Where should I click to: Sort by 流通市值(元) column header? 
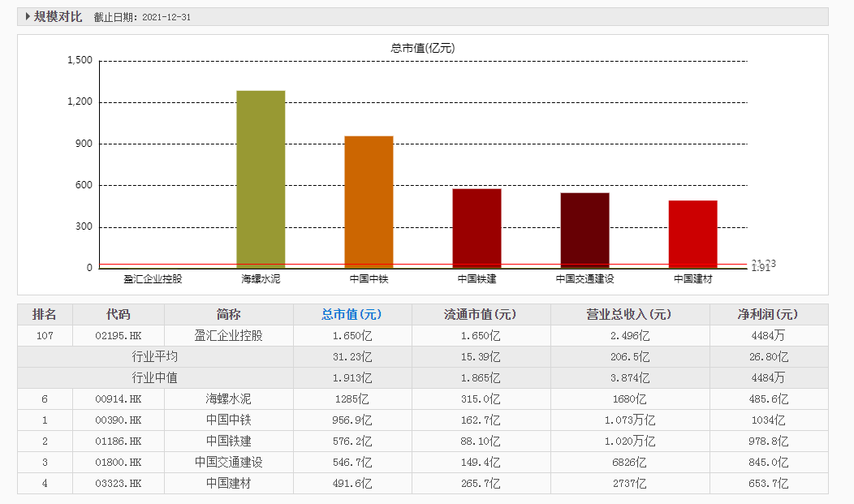coord(481,315)
